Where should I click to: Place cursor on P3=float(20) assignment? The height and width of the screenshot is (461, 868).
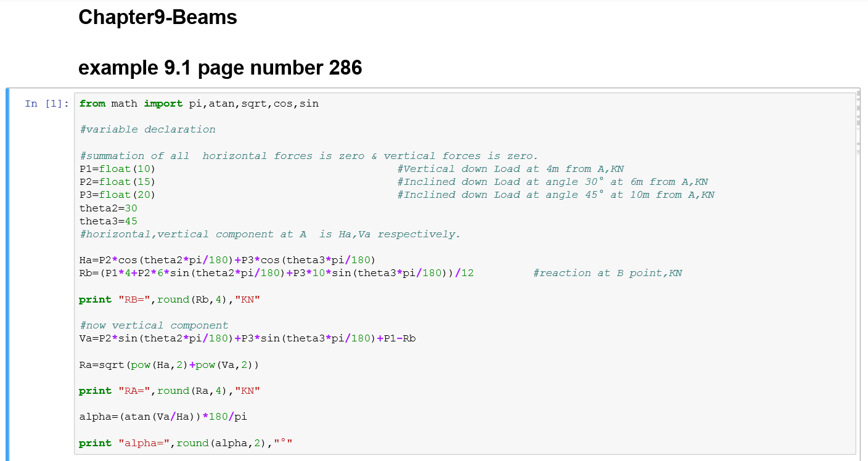117,195
